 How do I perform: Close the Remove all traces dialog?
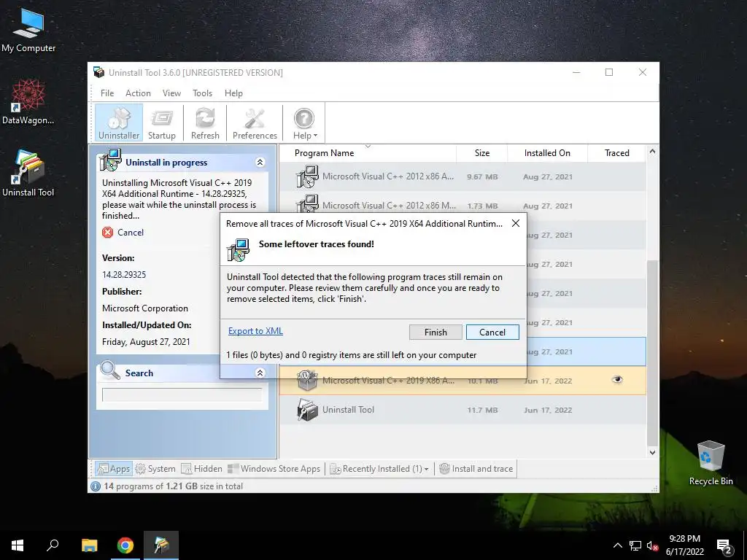(x=516, y=223)
